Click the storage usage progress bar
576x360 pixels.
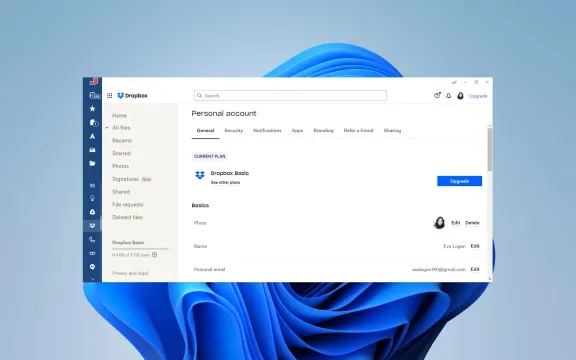click(x=140, y=249)
